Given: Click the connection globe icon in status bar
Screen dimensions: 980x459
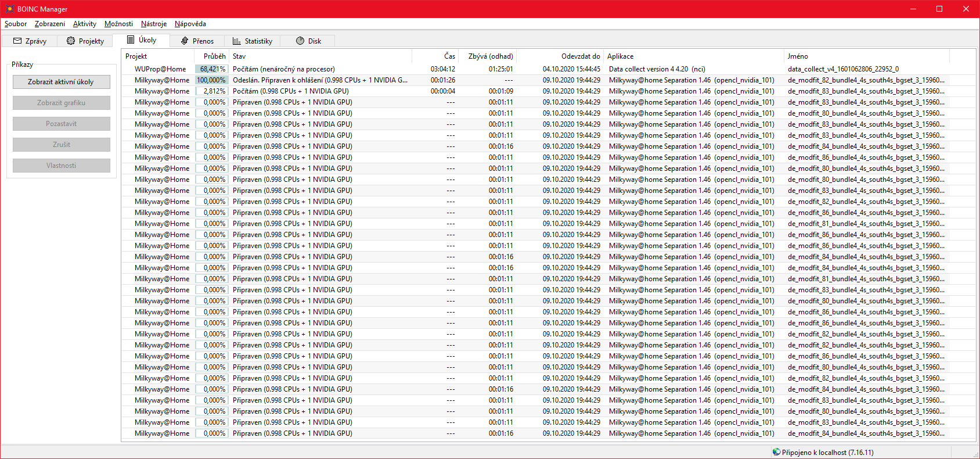Looking at the screenshot, I should [x=776, y=452].
